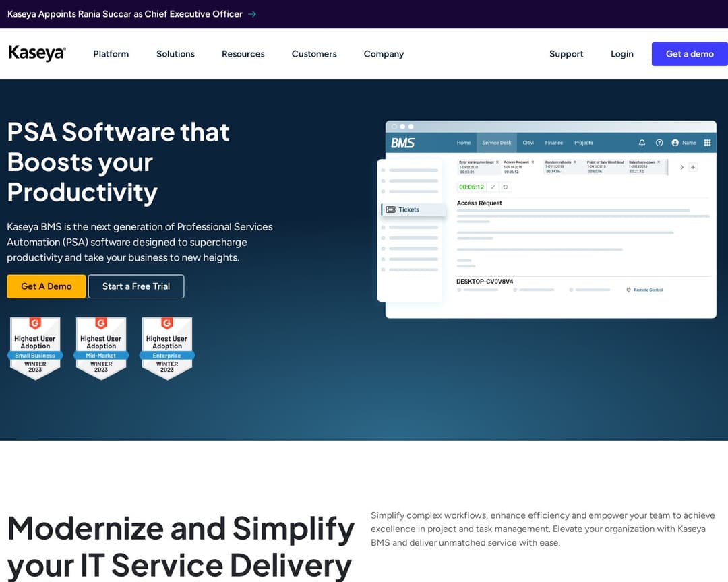Open the apps grid icon

(x=708, y=143)
